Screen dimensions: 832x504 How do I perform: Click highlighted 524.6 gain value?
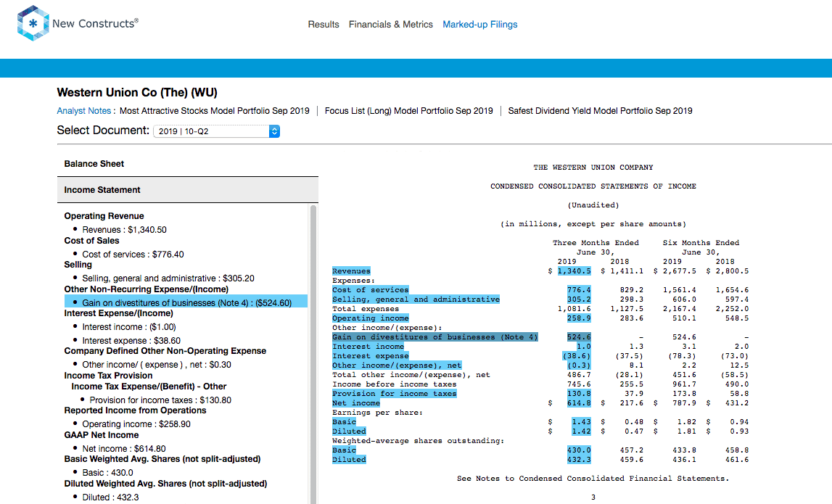coord(579,337)
